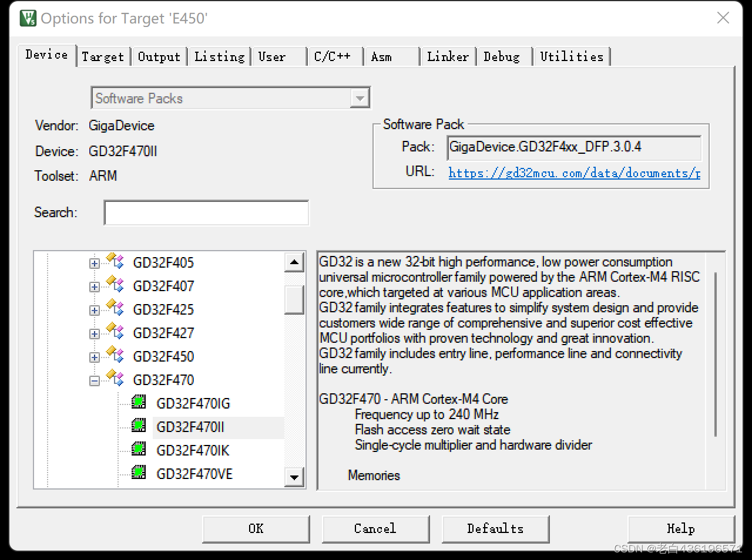Select GD32F470IK in device tree
The width and height of the screenshot is (752, 560).
click(193, 450)
